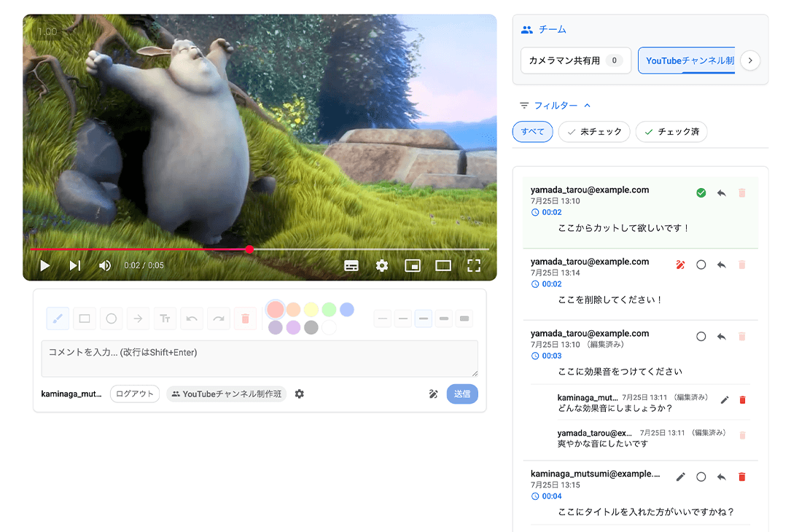Jump to timestamp 00:03

click(546, 356)
